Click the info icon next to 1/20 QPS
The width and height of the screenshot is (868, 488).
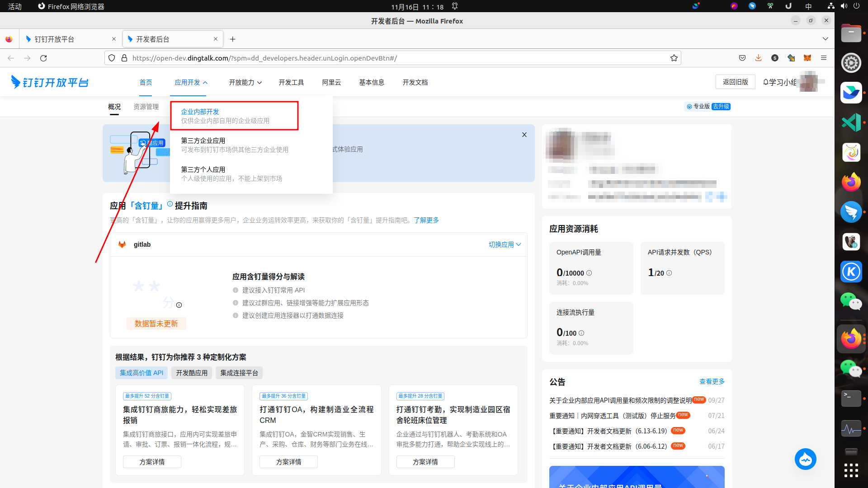(x=669, y=273)
